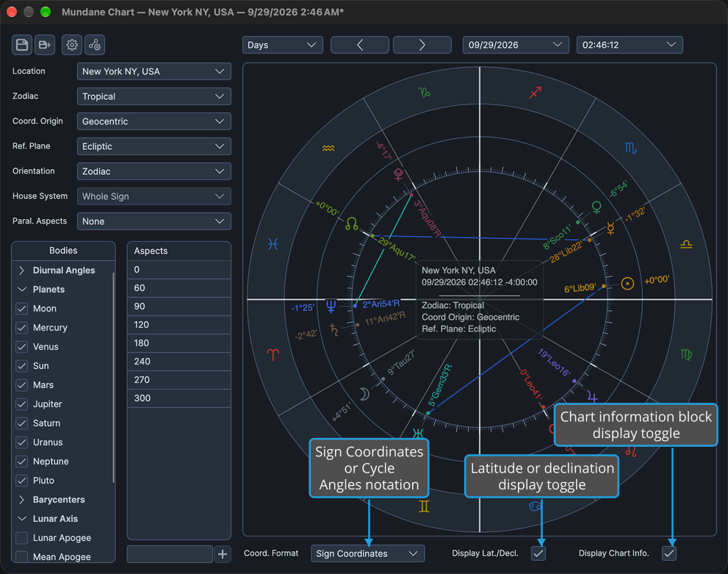Select the 120 aspect row
The width and height of the screenshot is (728, 574).
(x=179, y=325)
